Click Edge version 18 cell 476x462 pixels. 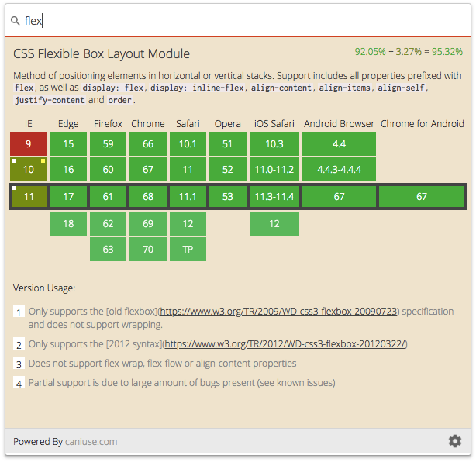(68, 224)
